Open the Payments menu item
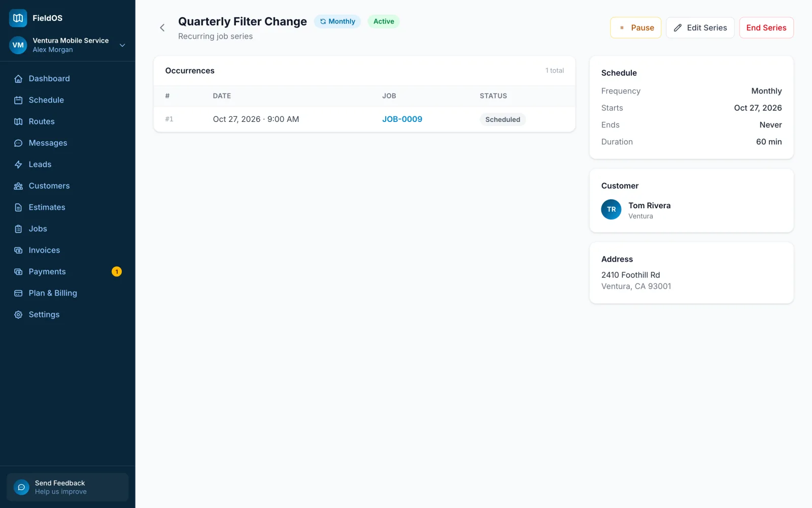This screenshot has width=812, height=508. 67,272
